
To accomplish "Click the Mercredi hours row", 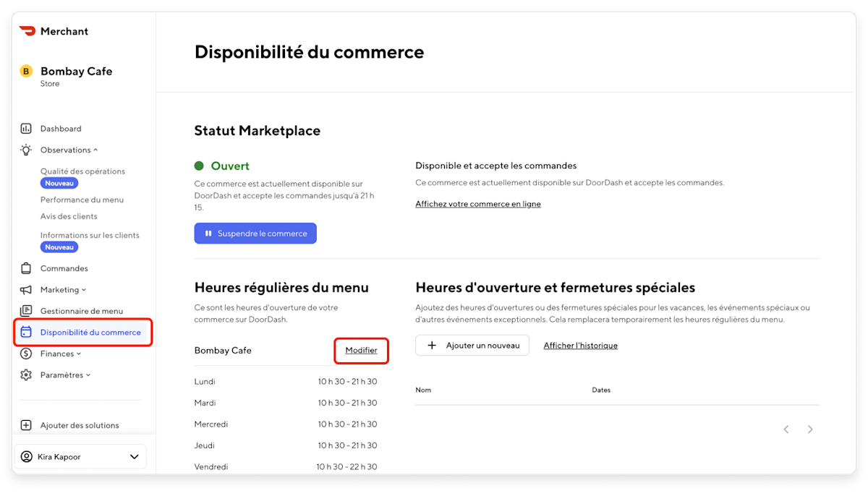I will (x=286, y=424).
